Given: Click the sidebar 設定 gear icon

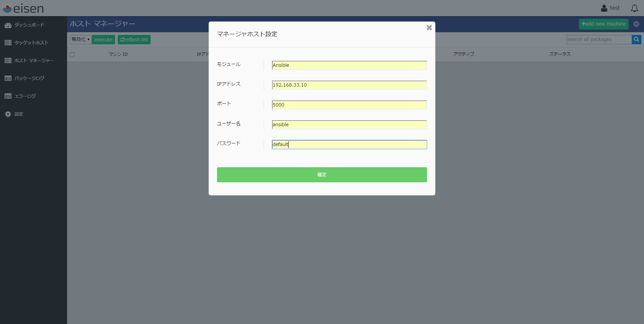Looking at the screenshot, I should (x=8, y=114).
